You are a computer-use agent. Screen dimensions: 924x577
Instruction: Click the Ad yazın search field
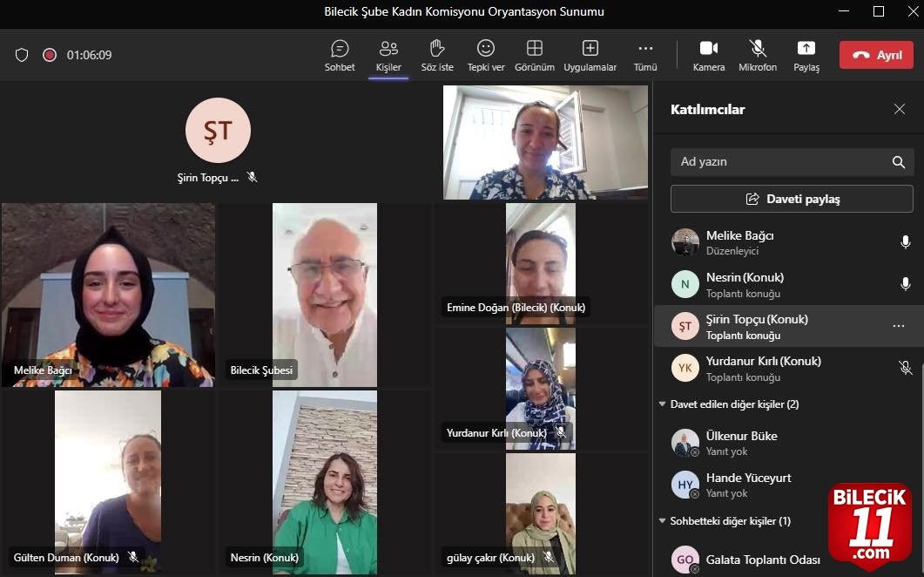point(779,162)
